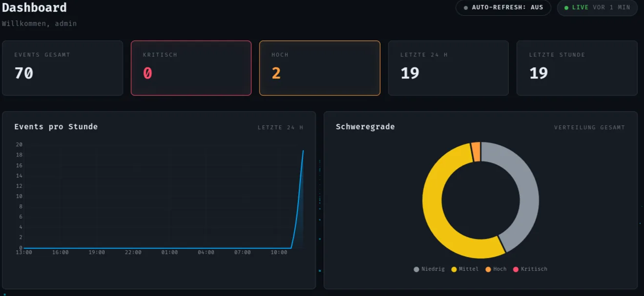The width and height of the screenshot is (644, 296).
Task: Click the 22:00 x-axis label
Action: tap(133, 253)
